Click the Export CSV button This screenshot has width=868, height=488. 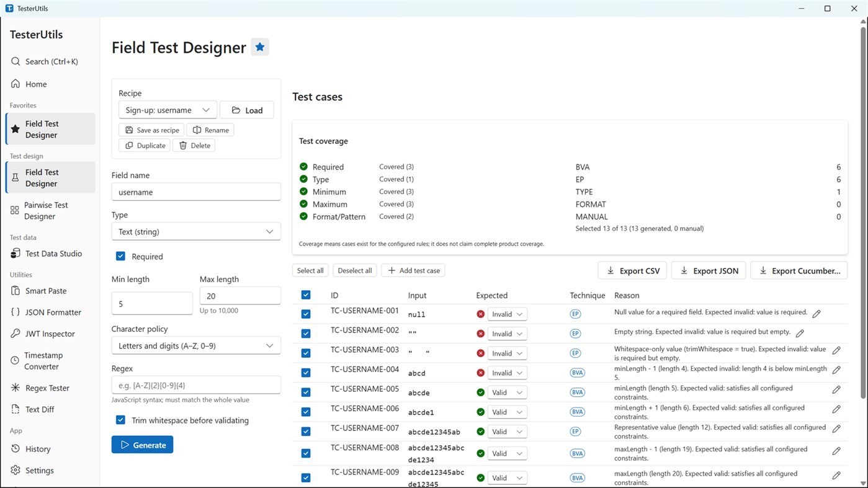click(632, 270)
